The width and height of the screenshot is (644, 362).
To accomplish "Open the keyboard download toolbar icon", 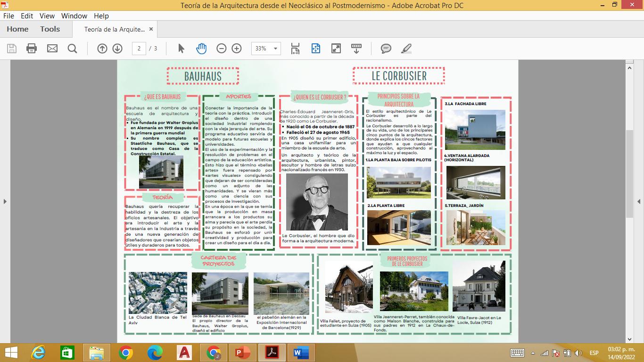I will coord(356,48).
